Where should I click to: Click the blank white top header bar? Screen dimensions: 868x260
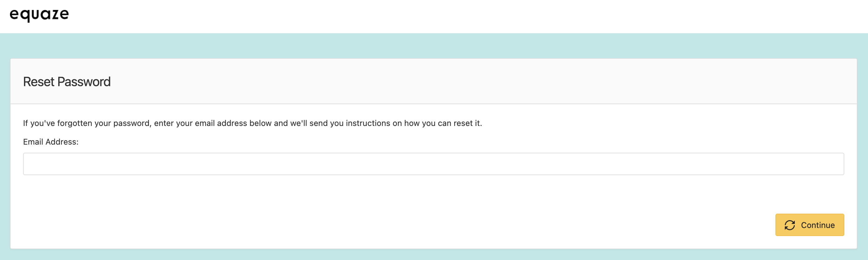pyautogui.click(x=438, y=16)
